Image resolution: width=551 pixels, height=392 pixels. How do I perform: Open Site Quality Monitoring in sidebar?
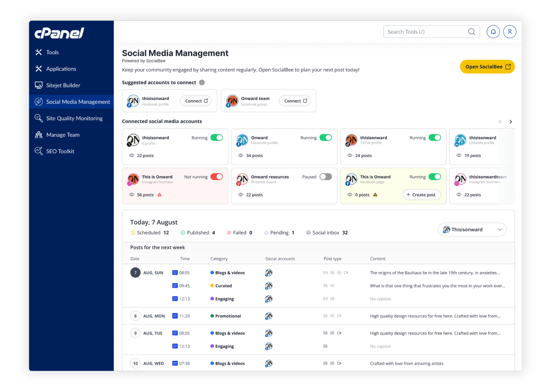click(x=71, y=118)
